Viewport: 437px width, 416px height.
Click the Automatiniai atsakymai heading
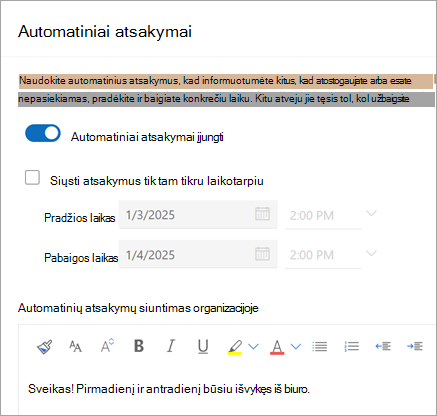point(105,32)
